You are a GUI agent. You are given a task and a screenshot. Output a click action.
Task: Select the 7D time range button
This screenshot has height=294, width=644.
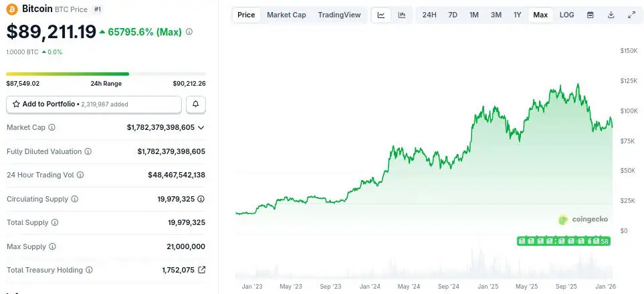click(x=453, y=15)
